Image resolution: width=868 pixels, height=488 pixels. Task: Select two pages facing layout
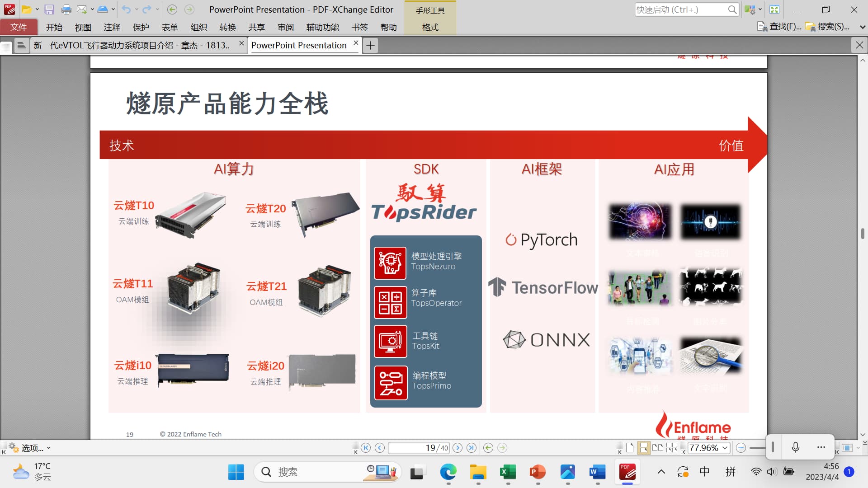point(658,448)
